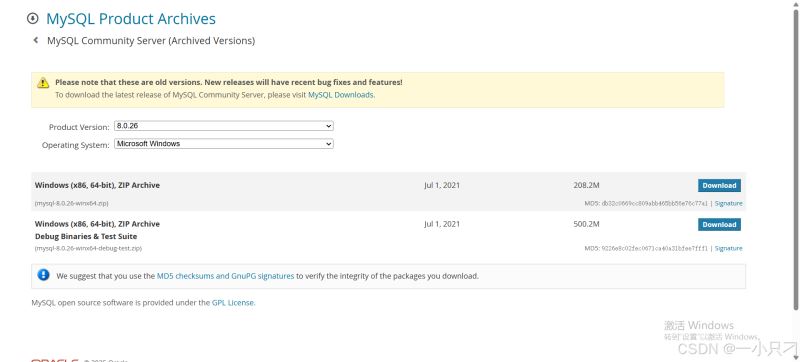Open the Product Version 8.0.26 dropdown

point(223,126)
